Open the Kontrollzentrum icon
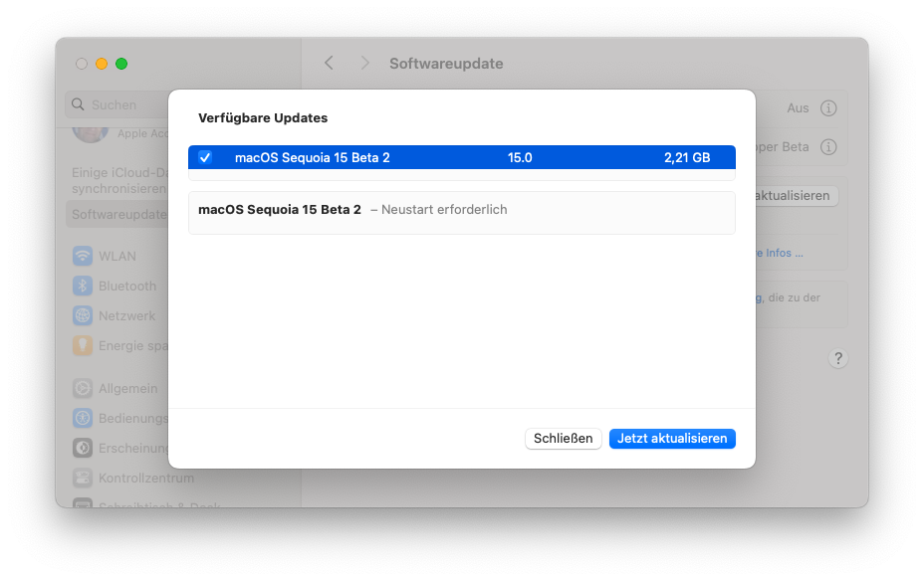The height and width of the screenshot is (581, 924). pyautogui.click(x=83, y=478)
